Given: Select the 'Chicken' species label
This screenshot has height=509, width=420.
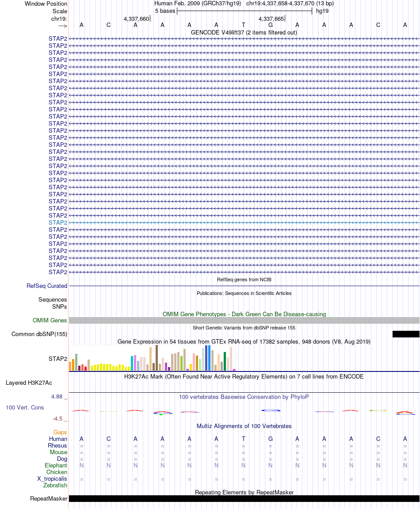Looking at the screenshot, I should pyautogui.click(x=57, y=472).
